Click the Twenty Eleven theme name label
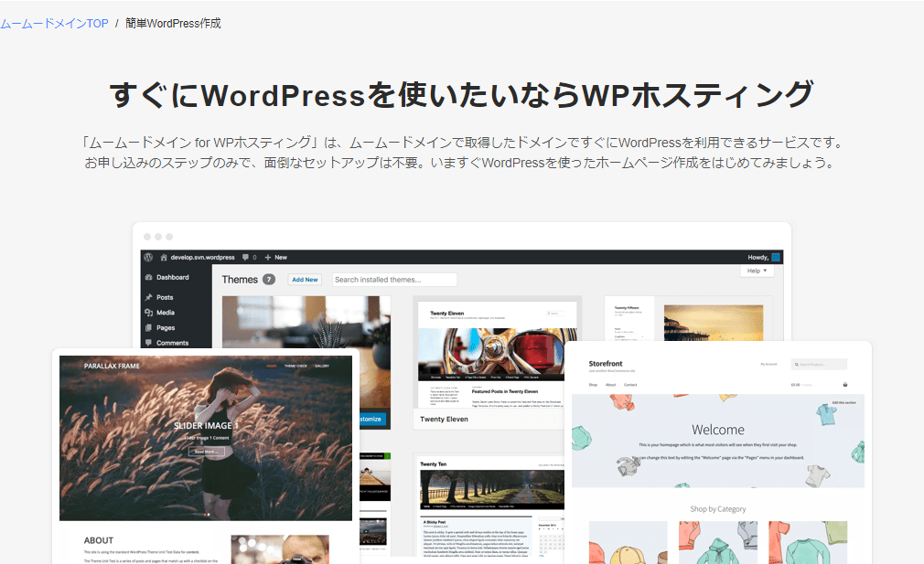 click(444, 420)
